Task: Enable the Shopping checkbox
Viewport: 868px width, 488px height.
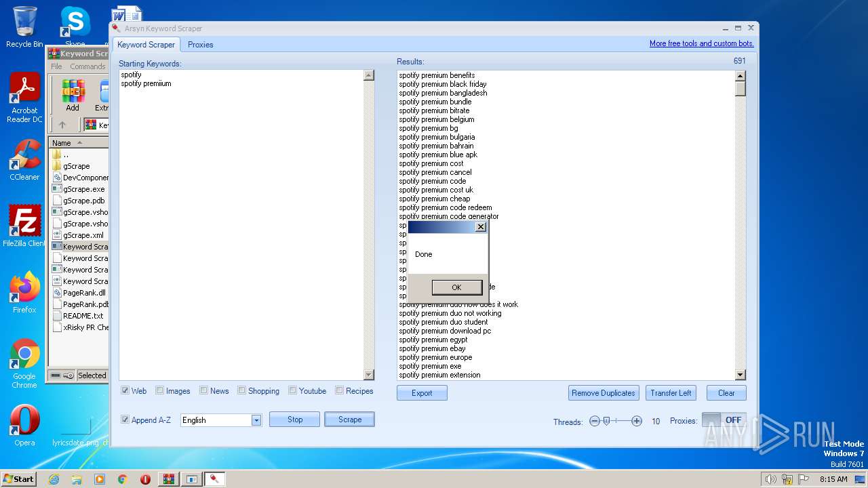Action: pyautogui.click(x=241, y=390)
